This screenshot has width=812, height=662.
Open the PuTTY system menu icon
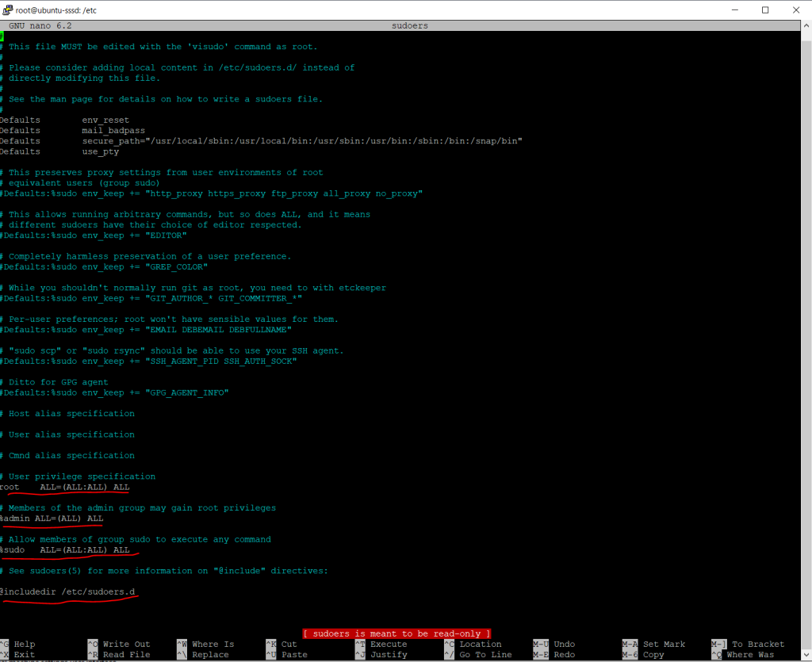click(x=7, y=10)
